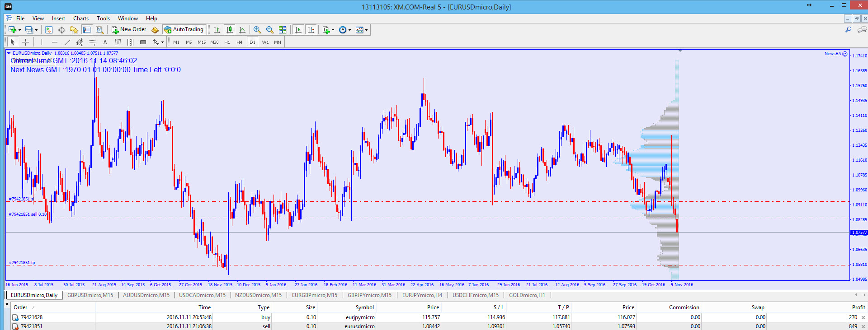
Task: Open the Strategy Tester icon
Action: pyautogui.click(x=99, y=30)
